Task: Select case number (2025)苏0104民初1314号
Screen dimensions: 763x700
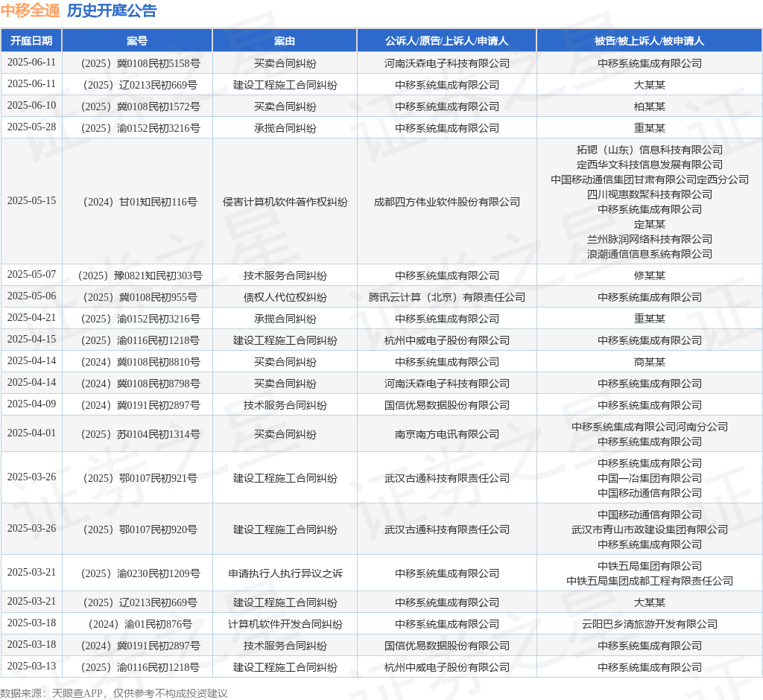Action: tap(140, 434)
